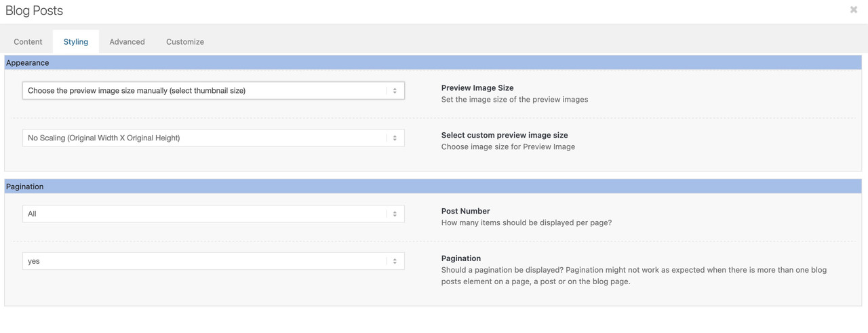Switch to the Content tab

[28, 41]
